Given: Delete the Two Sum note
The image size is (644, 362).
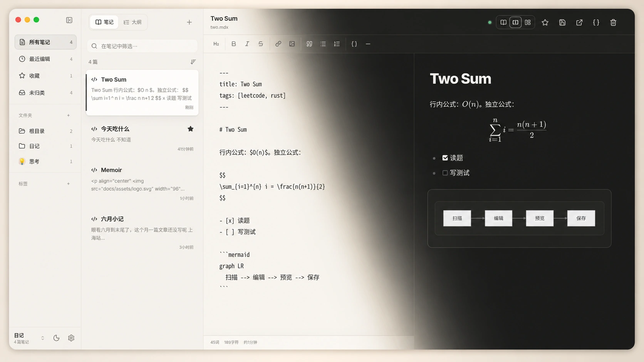Looking at the screenshot, I should coord(614,22).
